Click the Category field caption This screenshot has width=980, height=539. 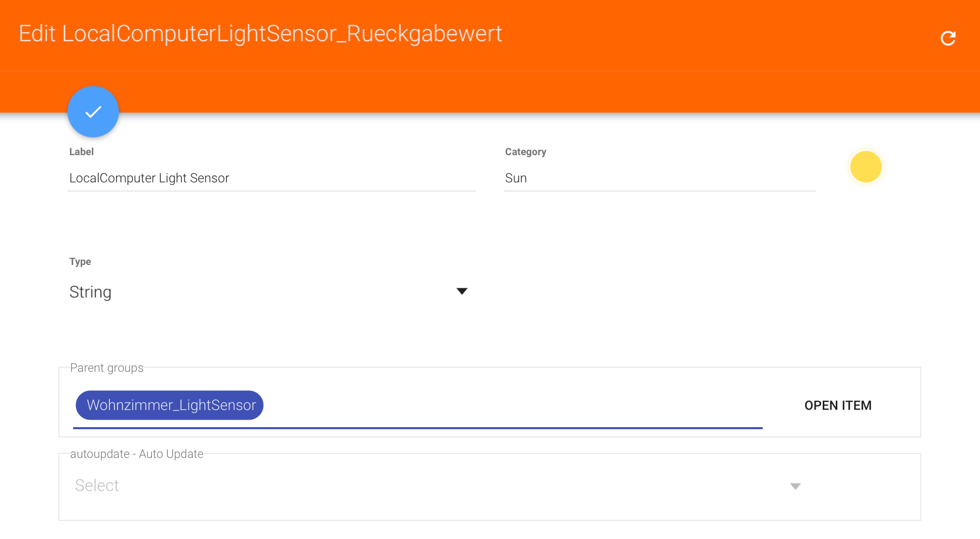[525, 152]
